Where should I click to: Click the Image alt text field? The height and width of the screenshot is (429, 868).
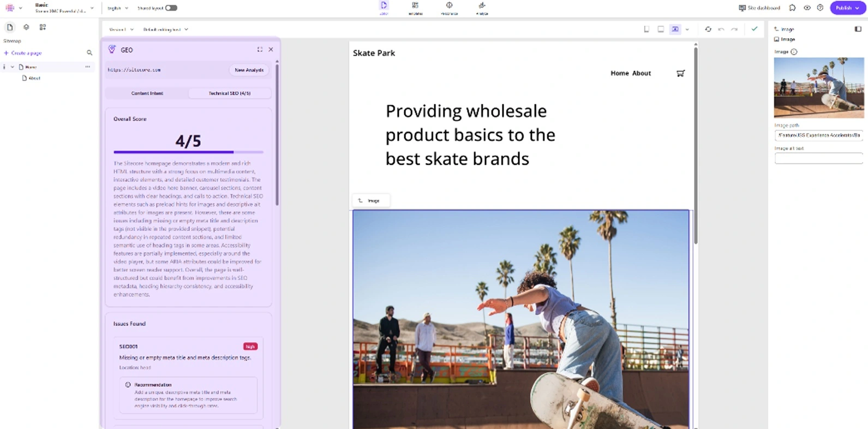click(819, 158)
